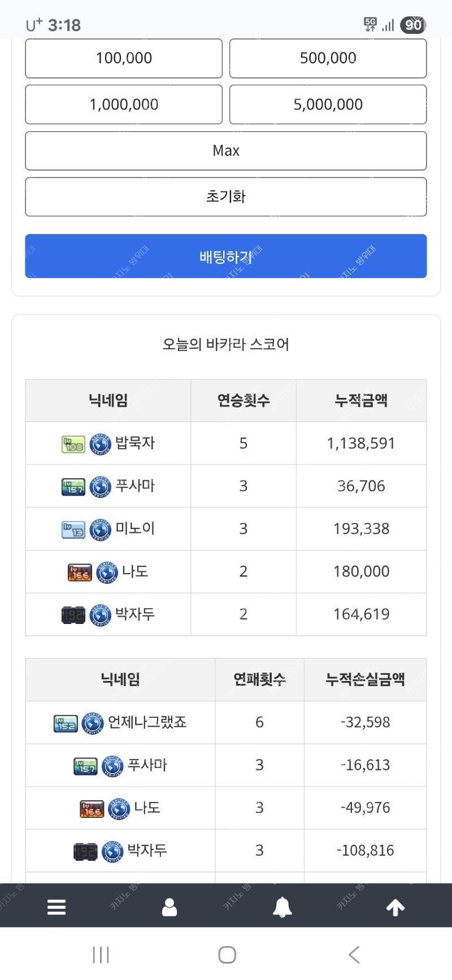Select the 500,000 bet amount
Screen dimensions: 452x980
point(328,58)
